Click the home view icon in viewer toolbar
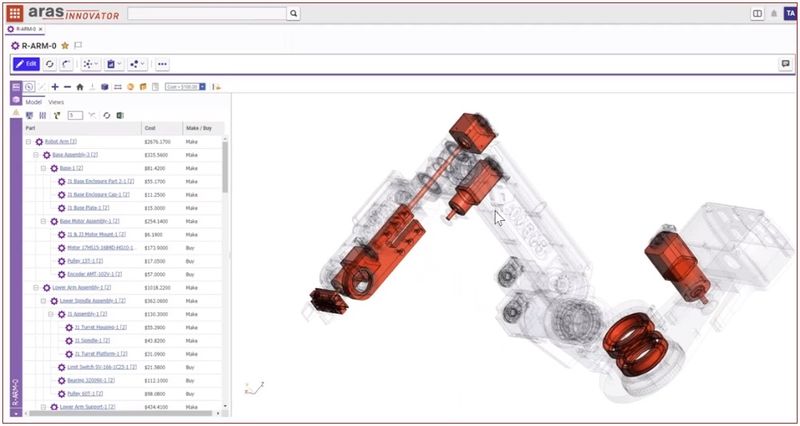 pos(79,87)
